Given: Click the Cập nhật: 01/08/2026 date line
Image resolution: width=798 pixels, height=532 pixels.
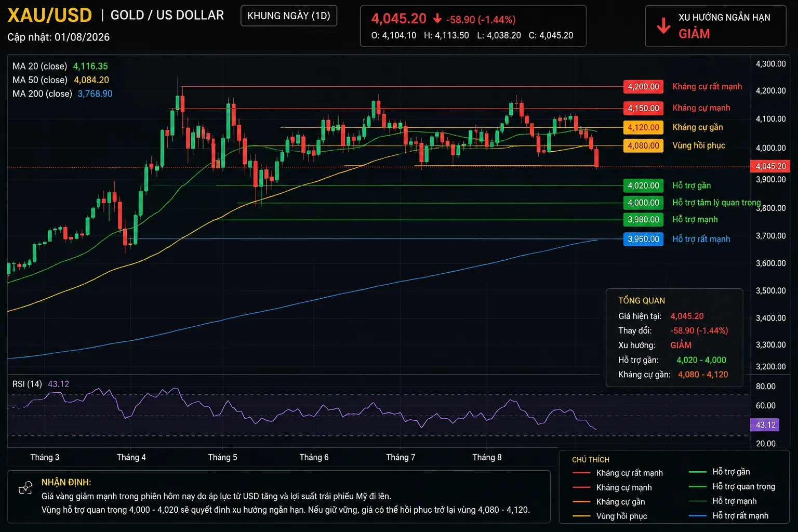Looking at the screenshot, I should click(x=59, y=37).
